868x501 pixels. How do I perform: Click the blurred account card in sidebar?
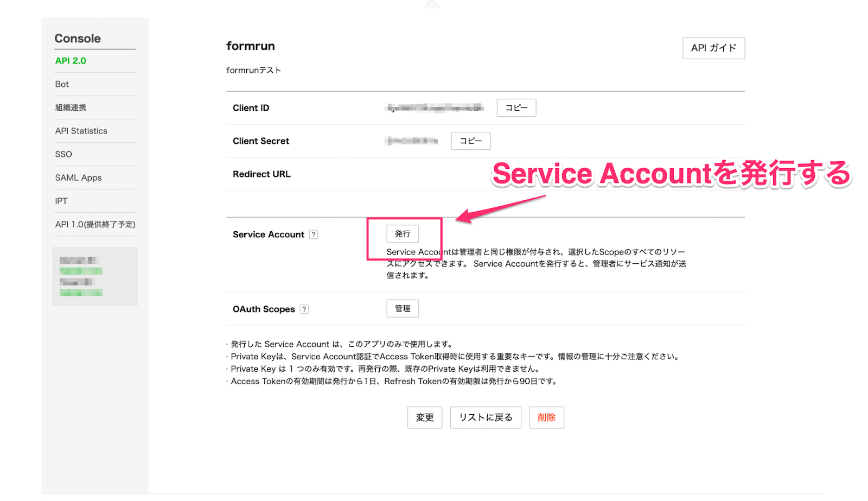click(x=95, y=276)
